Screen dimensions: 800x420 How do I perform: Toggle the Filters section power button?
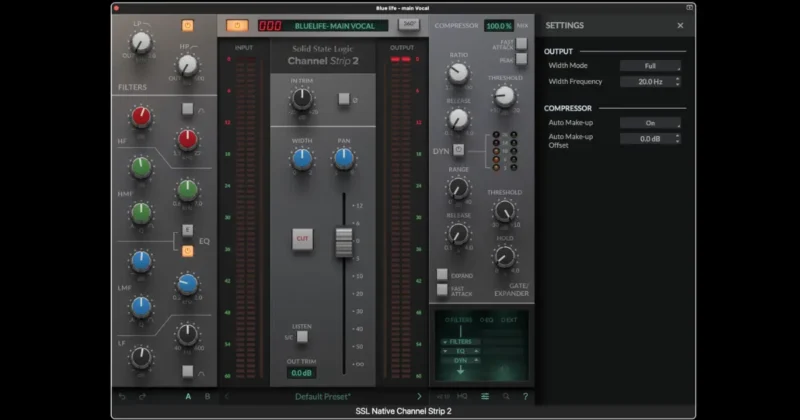188,26
